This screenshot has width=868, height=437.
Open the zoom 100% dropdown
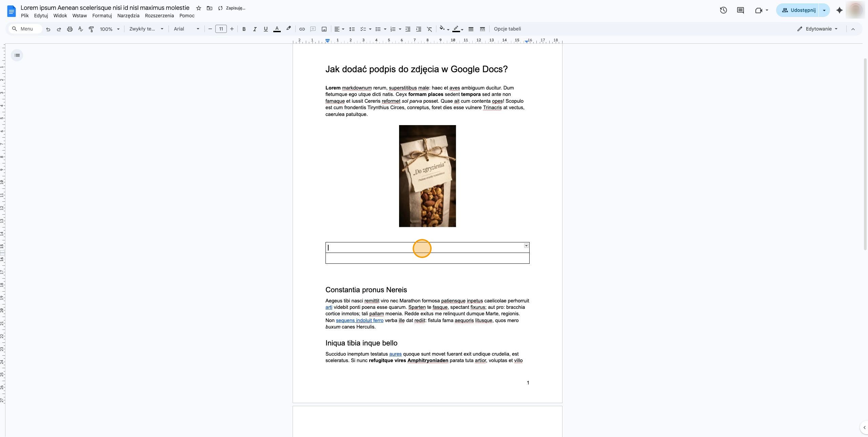point(110,29)
